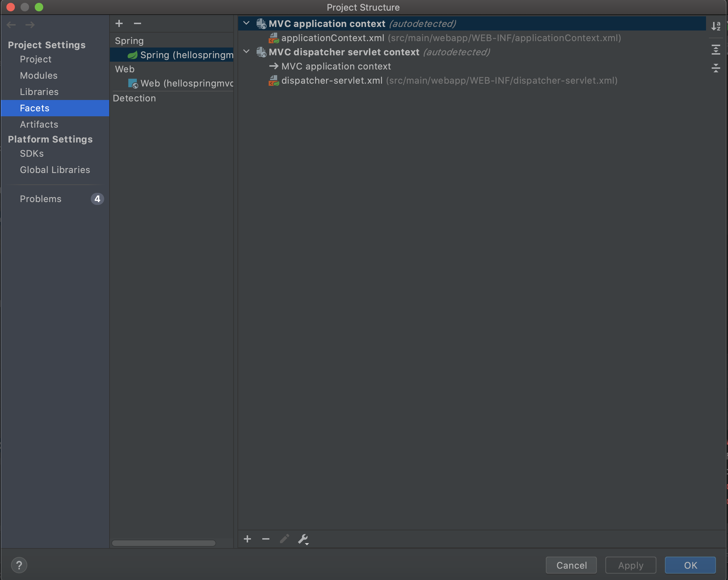Open the Artifacts settings section
728x580 pixels.
click(39, 124)
